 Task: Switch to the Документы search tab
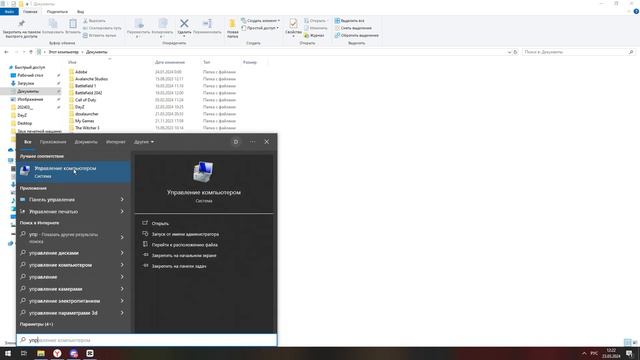[x=86, y=142]
